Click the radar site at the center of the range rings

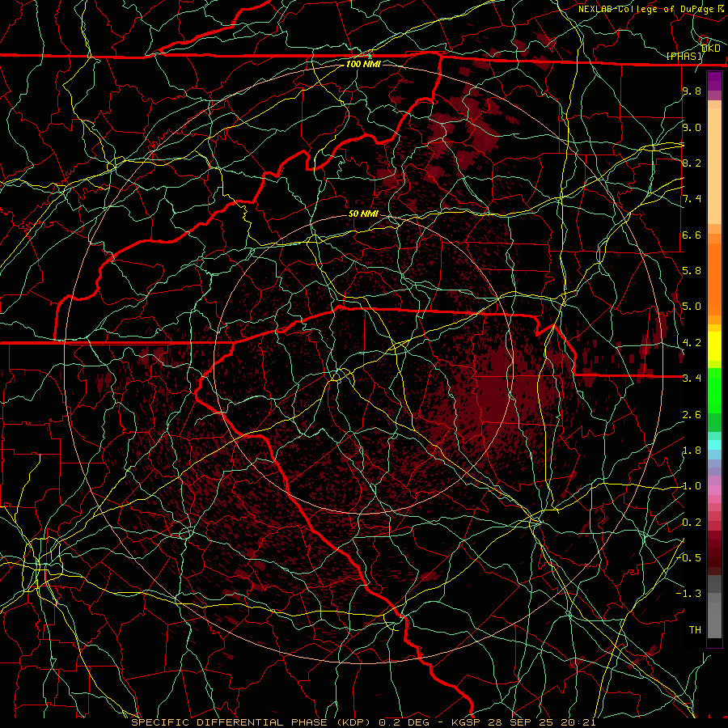click(363, 363)
